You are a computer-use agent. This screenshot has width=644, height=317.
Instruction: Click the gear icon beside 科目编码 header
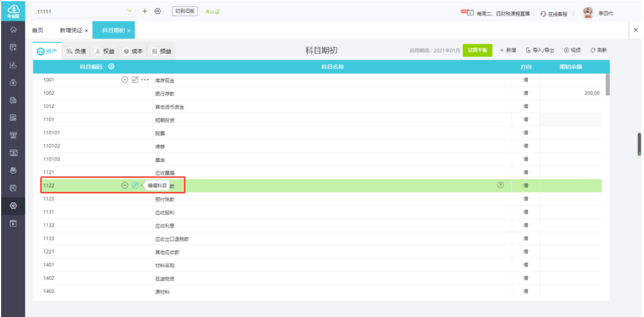(x=111, y=67)
